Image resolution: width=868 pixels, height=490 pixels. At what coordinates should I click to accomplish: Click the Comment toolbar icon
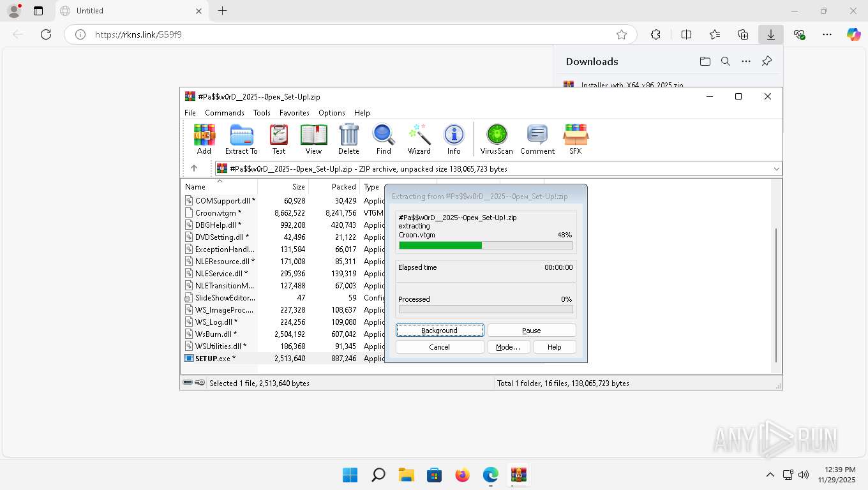click(x=537, y=139)
